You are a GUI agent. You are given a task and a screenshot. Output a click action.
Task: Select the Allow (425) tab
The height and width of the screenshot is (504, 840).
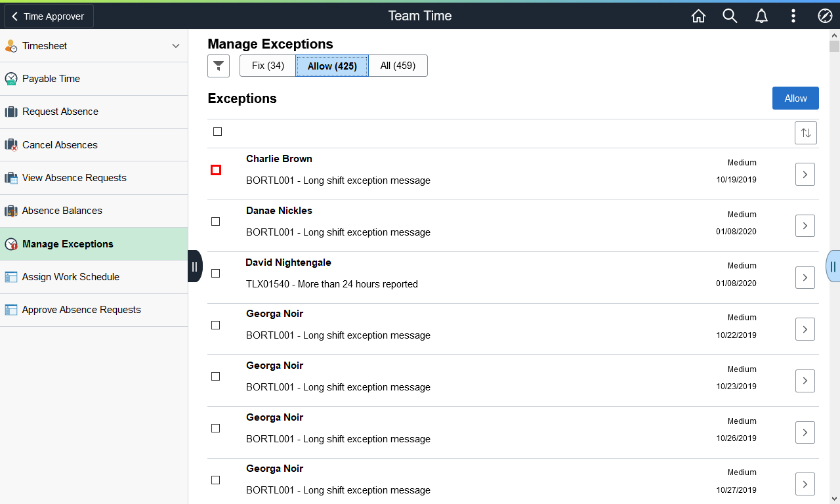(x=332, y=66)
